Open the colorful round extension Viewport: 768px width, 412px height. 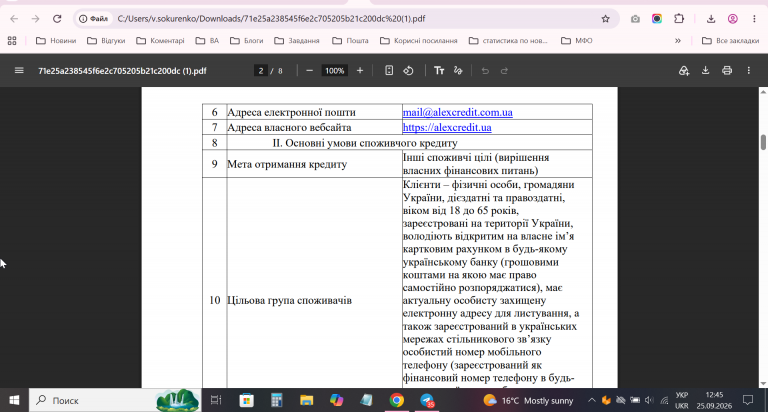[657, 19]
